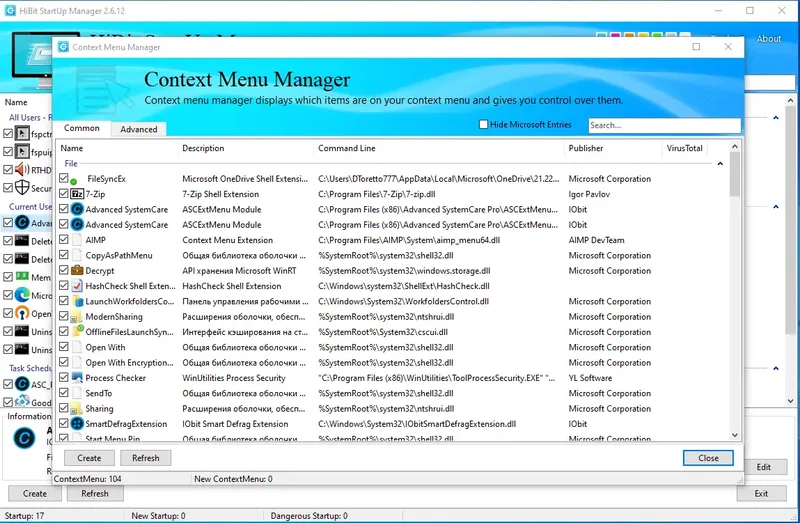This screenshot has width=800, height=523.
Task: Untick the CopyAsPathMenu checkbox
Action: [x=63, y=255]
